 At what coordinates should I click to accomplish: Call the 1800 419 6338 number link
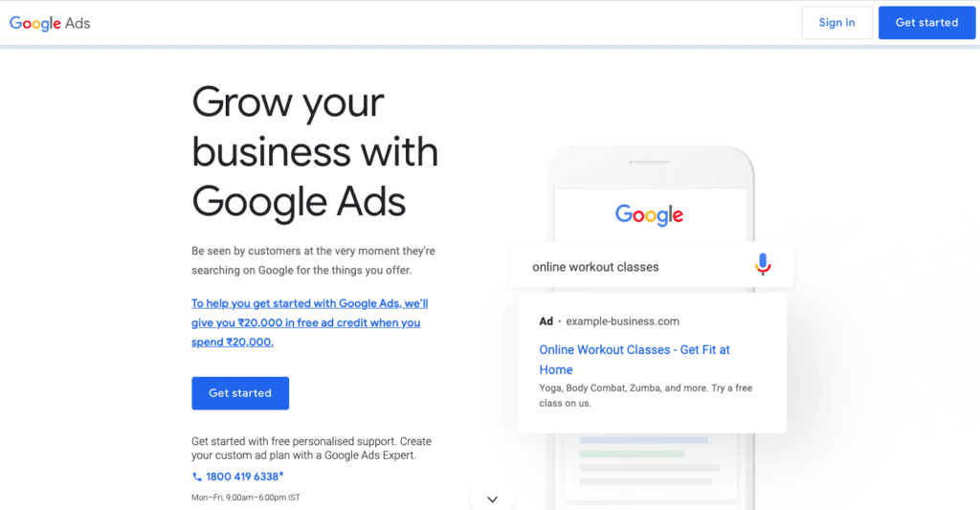coord(244,477)
